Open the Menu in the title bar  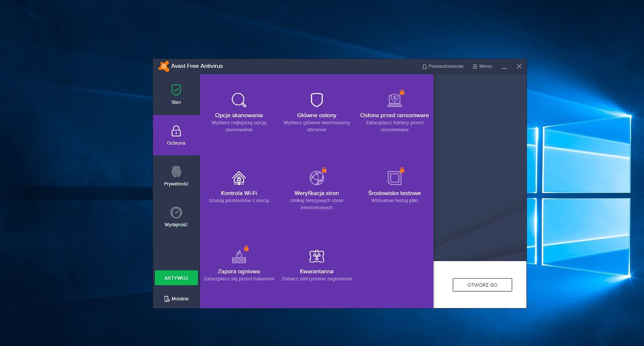482,66
